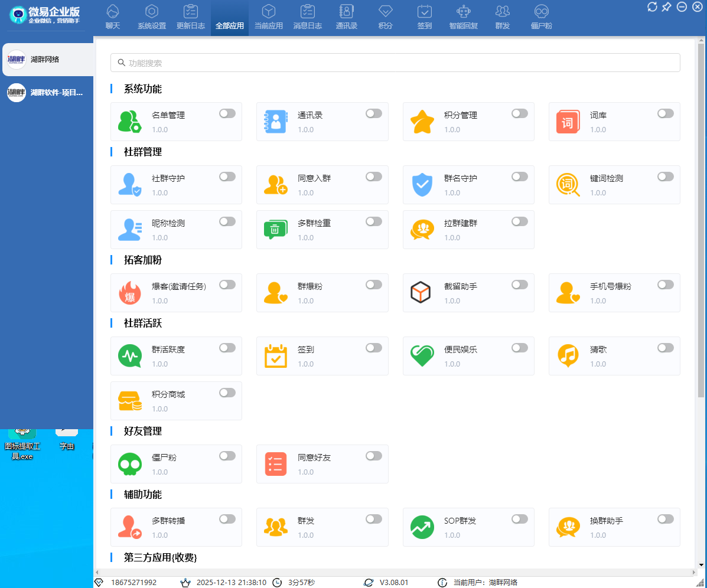This screenshot has width=707, height=588.
Task: Open 系统设置 from the top toolbar
Action: (x=152, y=17)
